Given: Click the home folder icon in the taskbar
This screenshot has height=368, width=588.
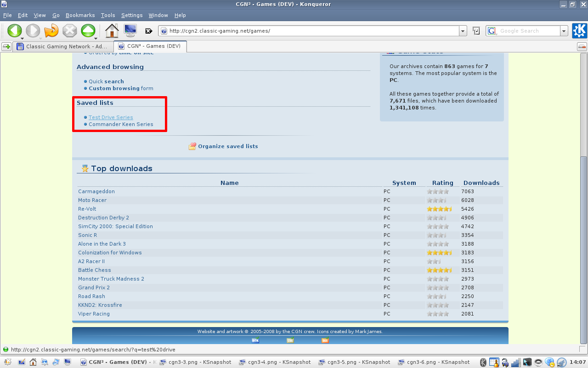Looking at the screenshot, I should pos(33,362).
